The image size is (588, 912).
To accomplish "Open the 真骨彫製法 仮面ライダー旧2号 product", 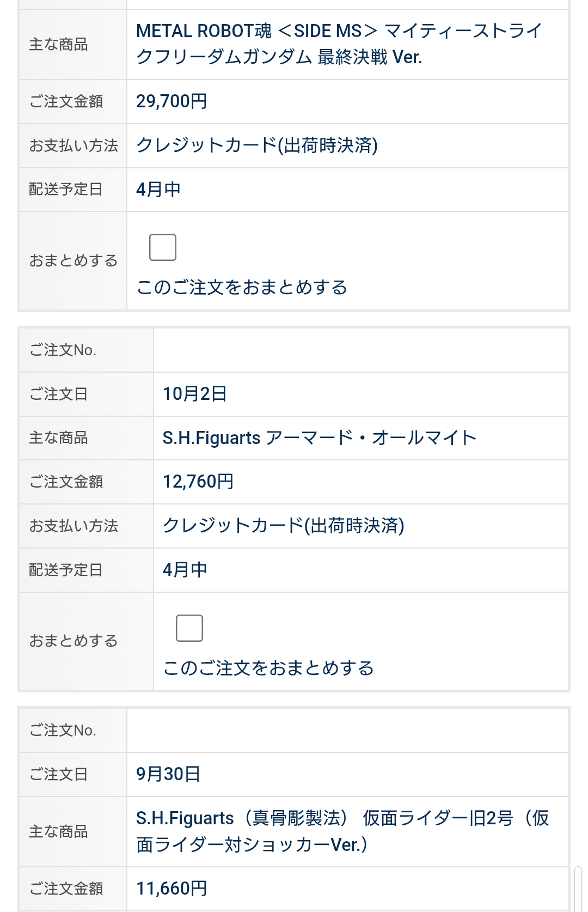I will click(x=342, y=831).
